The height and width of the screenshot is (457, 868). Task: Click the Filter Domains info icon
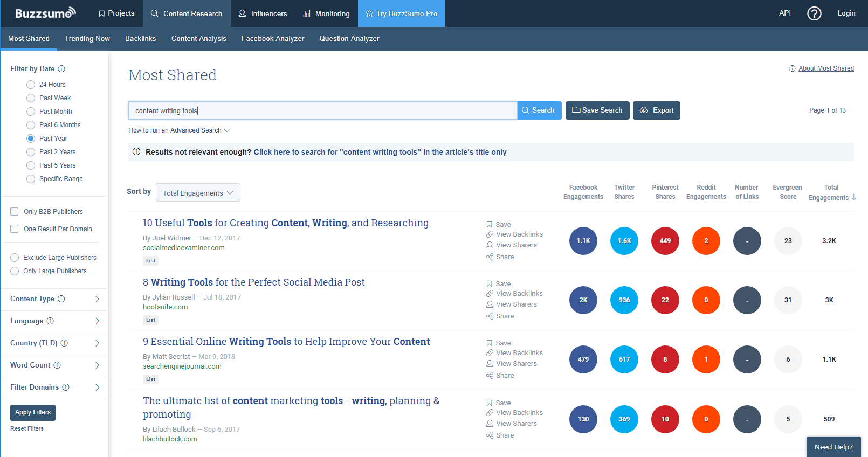(x=66, y=387)
